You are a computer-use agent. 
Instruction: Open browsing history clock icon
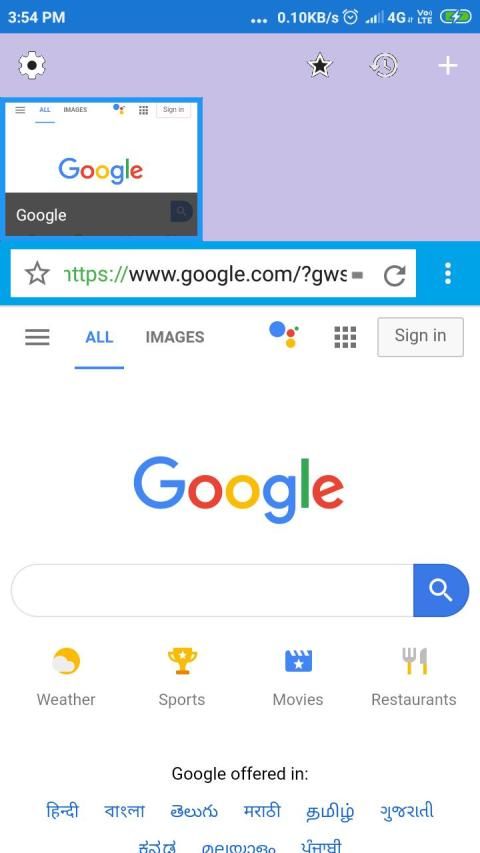(384, 65)
